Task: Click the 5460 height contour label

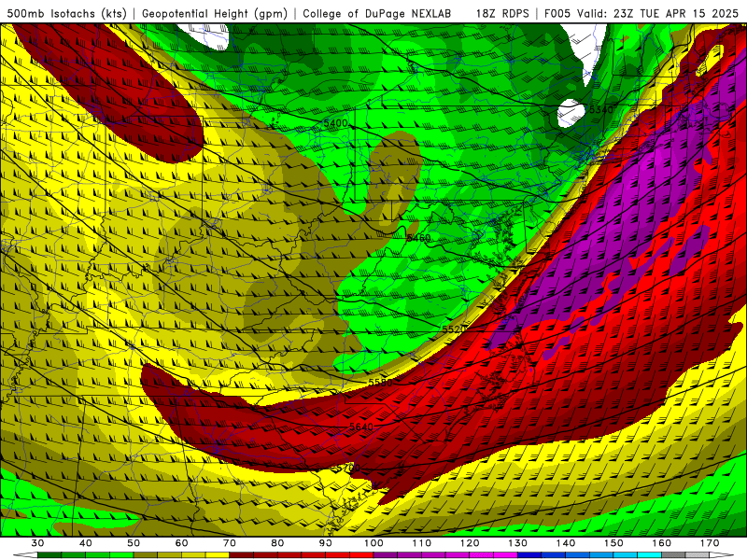Action: 418,238
